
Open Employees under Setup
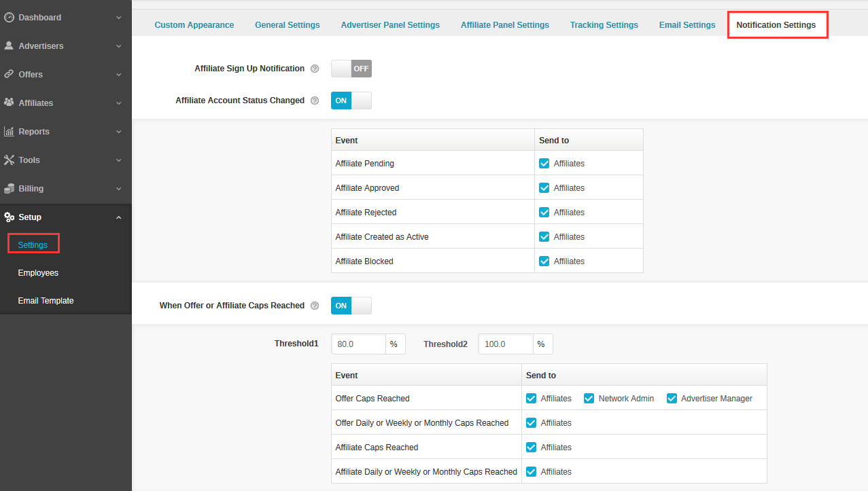(38, 272)
